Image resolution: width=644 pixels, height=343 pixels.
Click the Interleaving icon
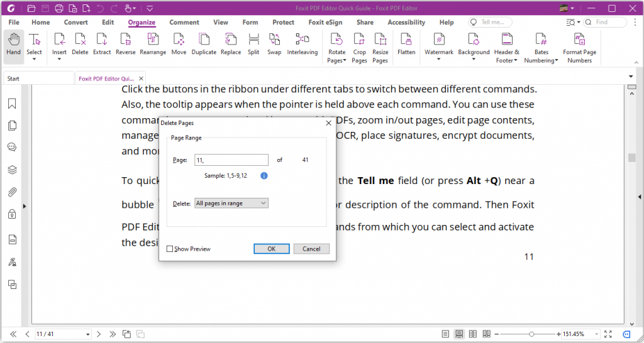pos(303,45)
